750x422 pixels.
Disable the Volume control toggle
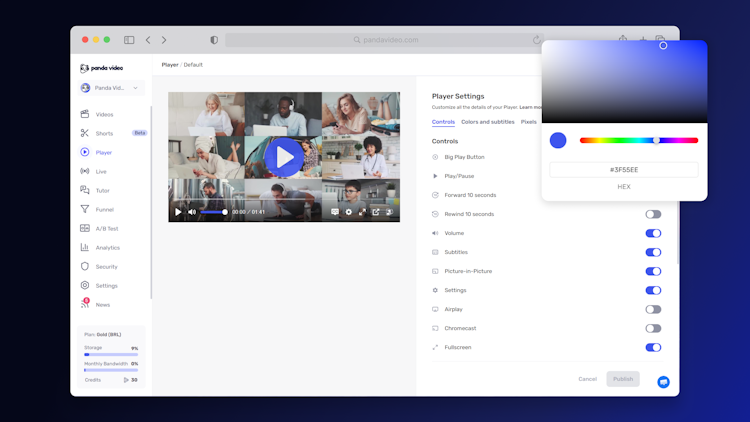point(653,233)
